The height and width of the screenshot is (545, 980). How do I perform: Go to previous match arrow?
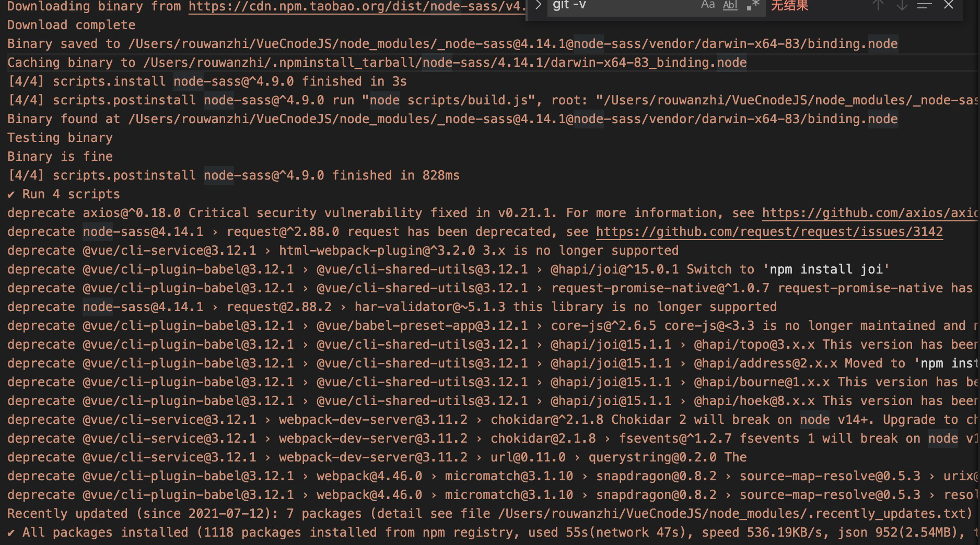point(878,5)
